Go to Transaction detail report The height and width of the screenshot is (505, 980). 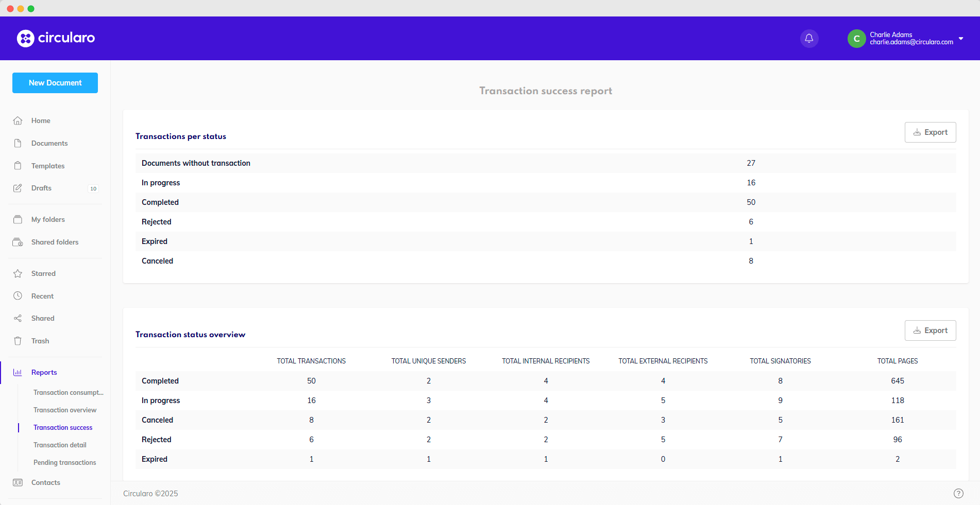click(60, 445)
